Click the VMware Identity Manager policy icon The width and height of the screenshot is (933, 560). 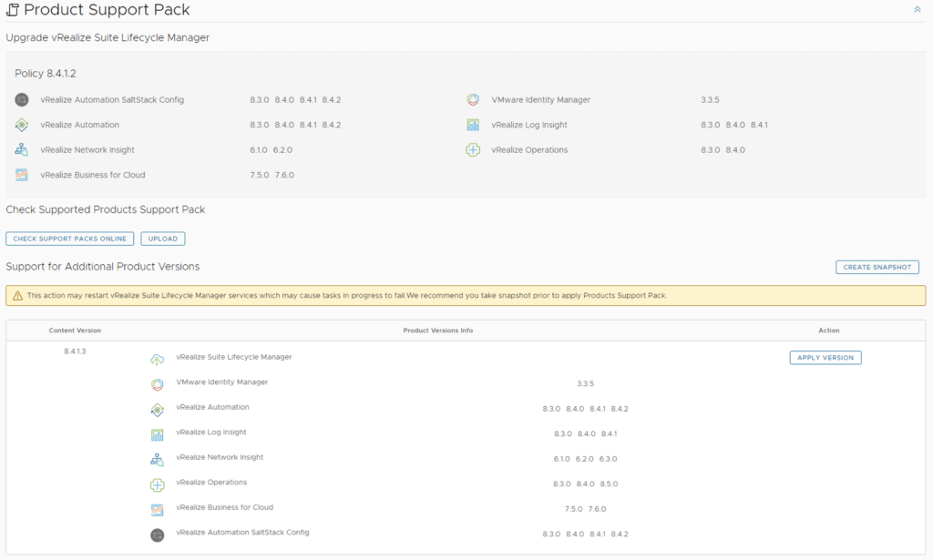[473, 100]
